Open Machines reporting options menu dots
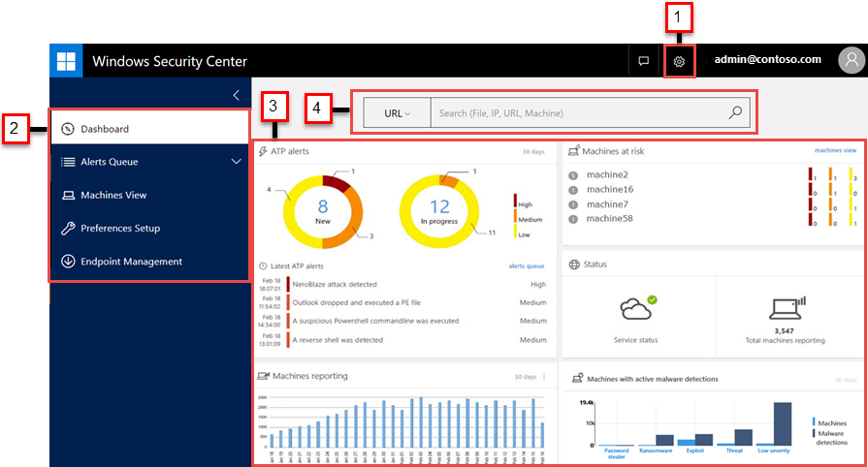The width and height of the screenshot is (868, 467). click(544, 376)
